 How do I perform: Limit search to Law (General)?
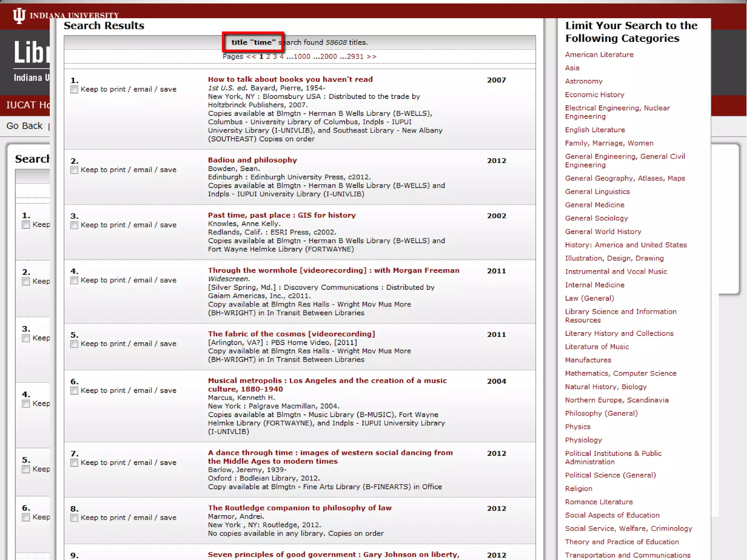click(x=589, y=298)
